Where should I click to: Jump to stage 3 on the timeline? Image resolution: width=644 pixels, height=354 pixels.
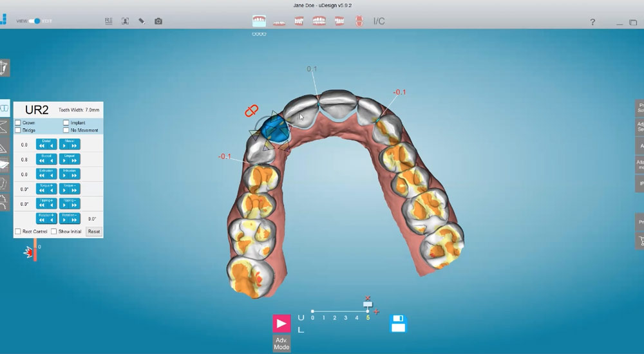[346, 317]
